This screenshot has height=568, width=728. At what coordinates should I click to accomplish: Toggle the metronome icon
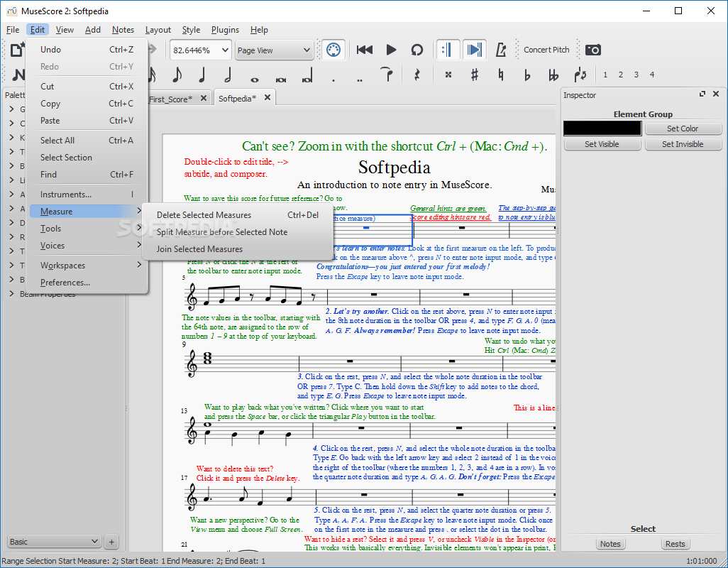tap(500, 50)
